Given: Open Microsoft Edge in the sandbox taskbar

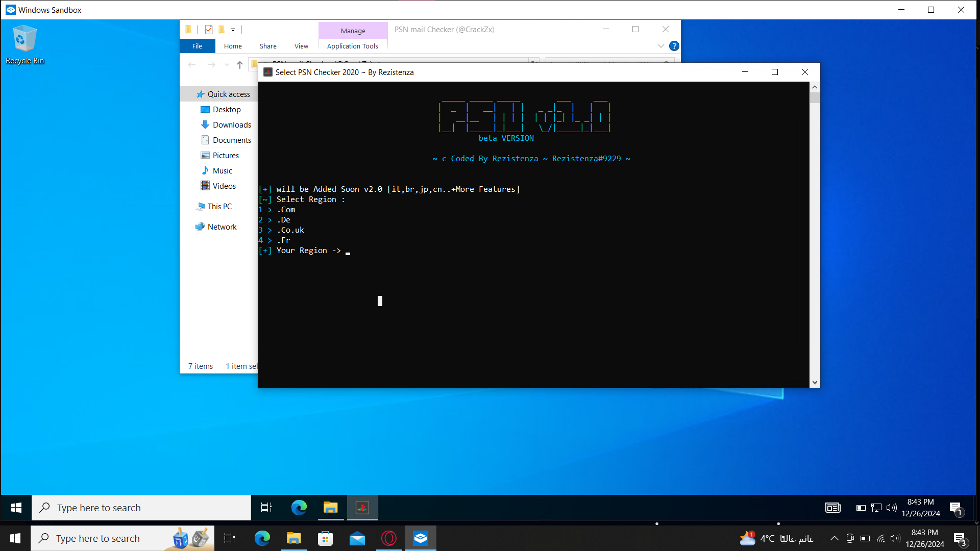Looking at the screenshot, I should [299, 508].
